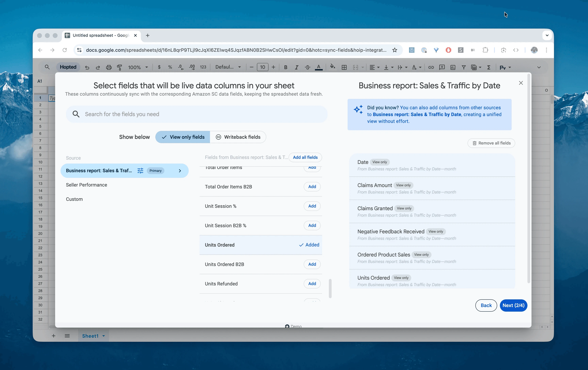Click the search menus magnifier icon in toolbar

pos(47,67)
